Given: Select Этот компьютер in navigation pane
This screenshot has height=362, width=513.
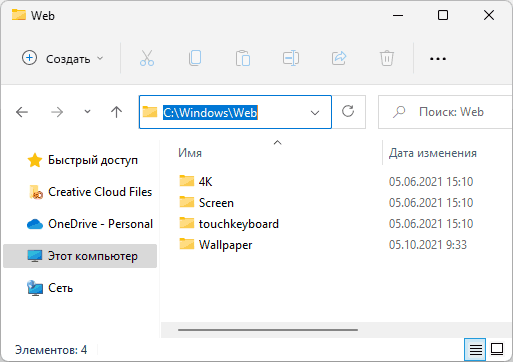Looking at the screenshot, I should [x=80, y=256].
